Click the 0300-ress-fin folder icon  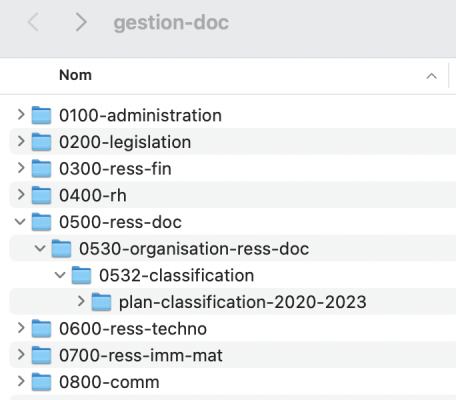41,168
